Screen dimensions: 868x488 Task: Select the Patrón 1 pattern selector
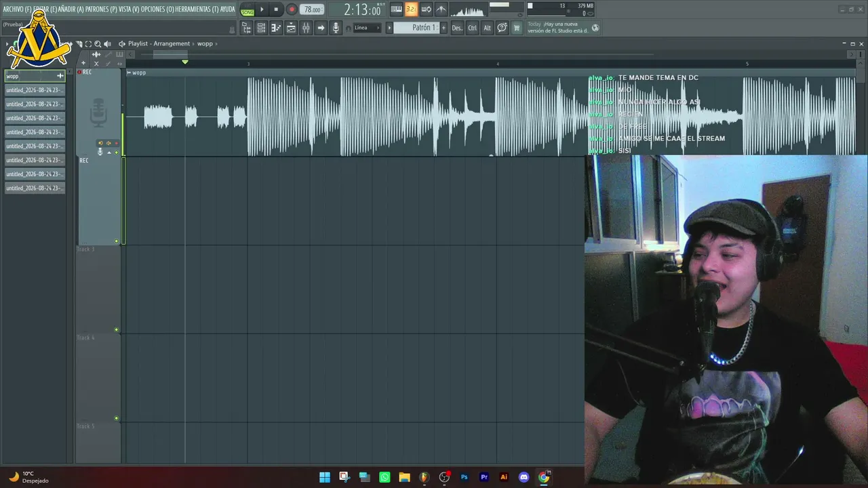coord(416,28)
